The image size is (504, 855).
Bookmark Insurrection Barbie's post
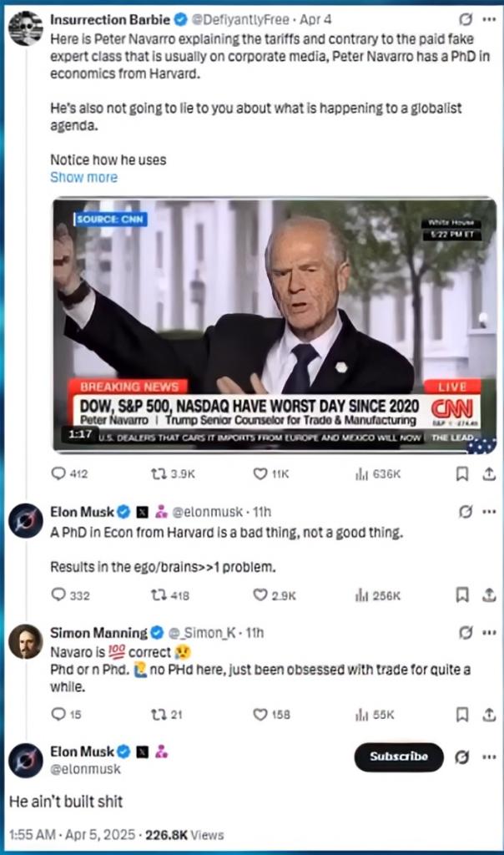tap(461, 473)
